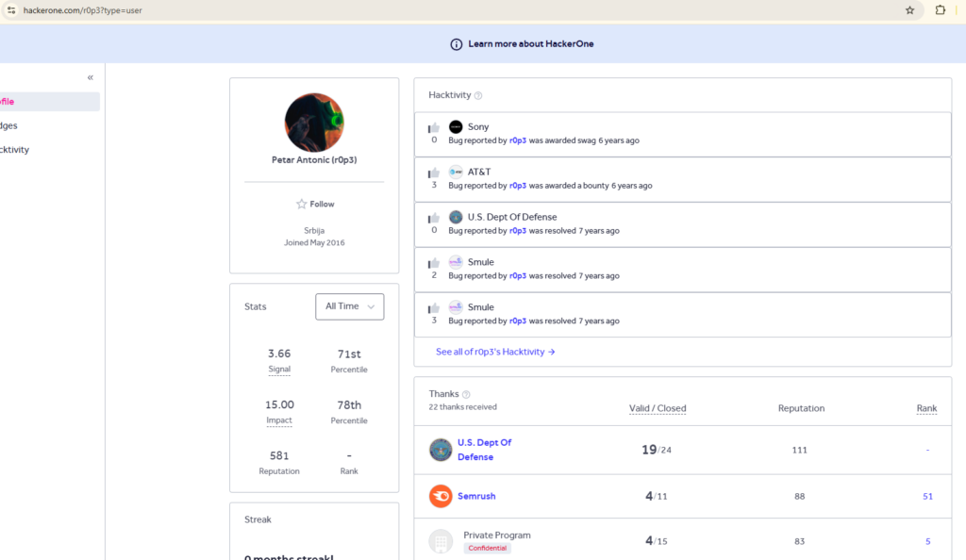This screenshot has height=560, width=966.
Task: Click the Dept Of Defense seal in Thanks table
Action: 441,450
